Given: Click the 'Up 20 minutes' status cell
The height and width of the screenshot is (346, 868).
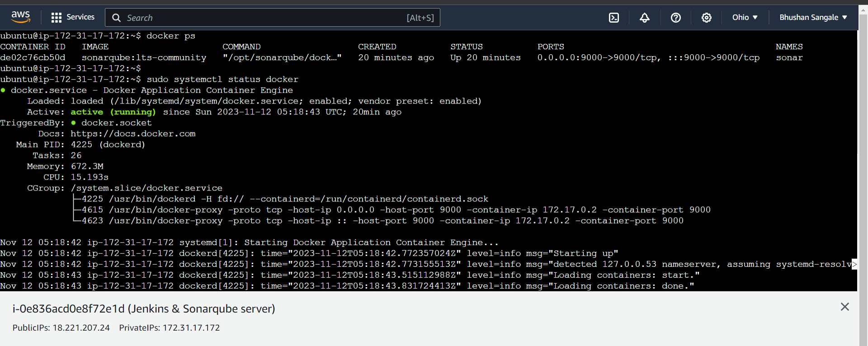Looking at the screenshot, I should pyautogui.click(x=486, y=58).
